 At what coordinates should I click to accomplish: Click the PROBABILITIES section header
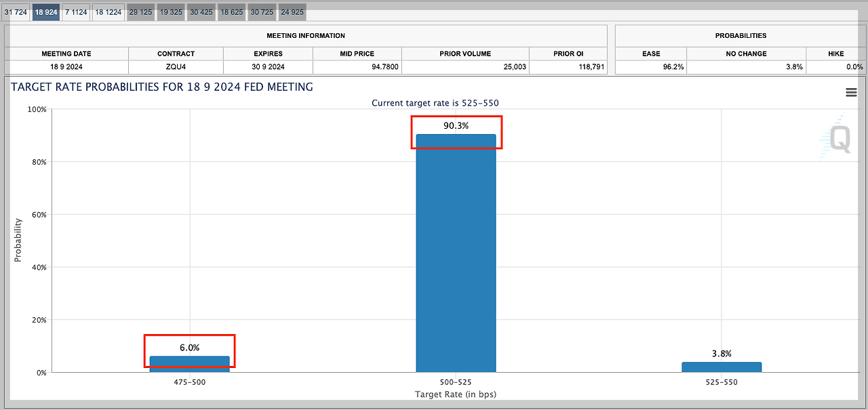coord(741,35)
